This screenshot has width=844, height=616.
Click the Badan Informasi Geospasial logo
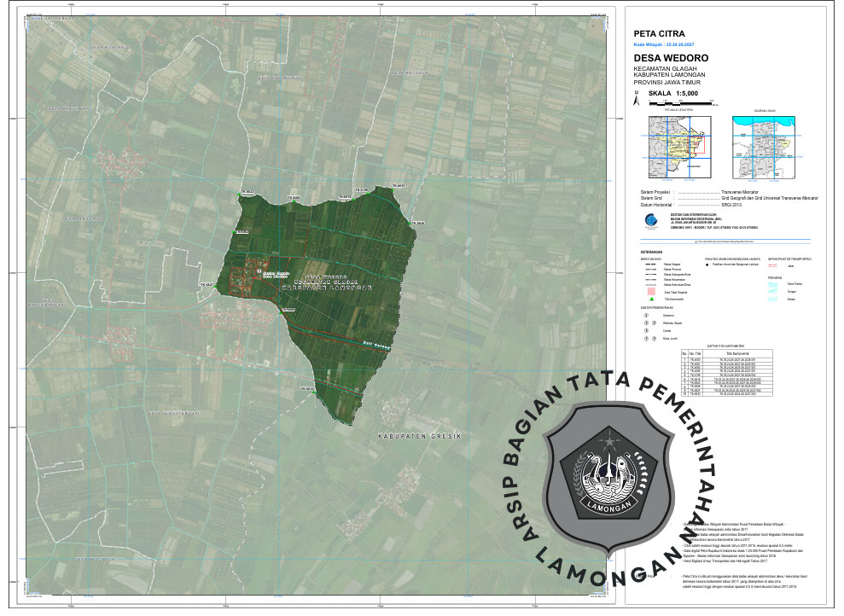pos(651,220)
